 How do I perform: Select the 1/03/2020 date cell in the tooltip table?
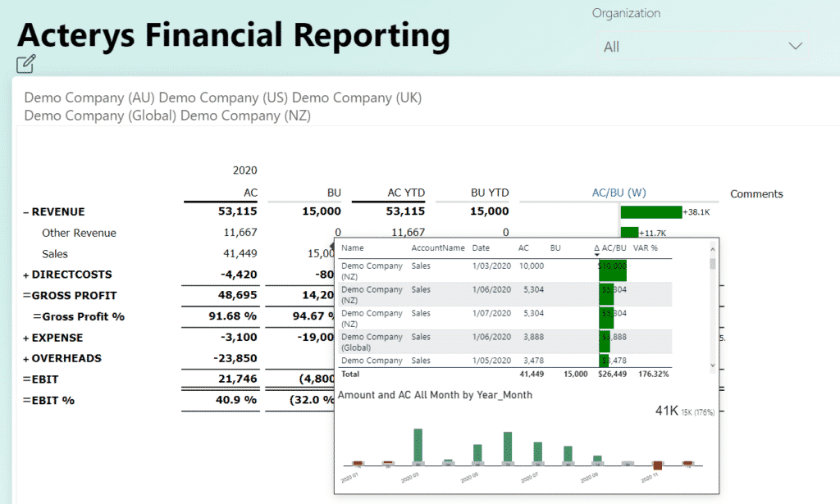(x=491, y=266)
